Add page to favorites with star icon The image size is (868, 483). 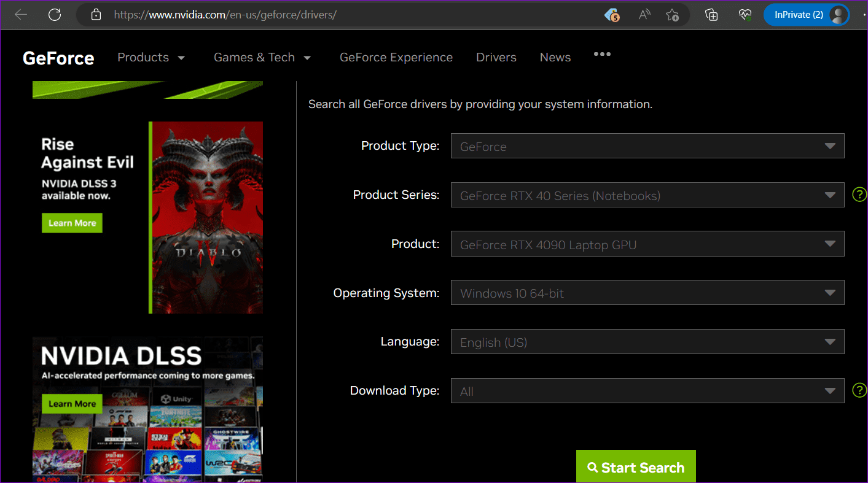[672, 15]
